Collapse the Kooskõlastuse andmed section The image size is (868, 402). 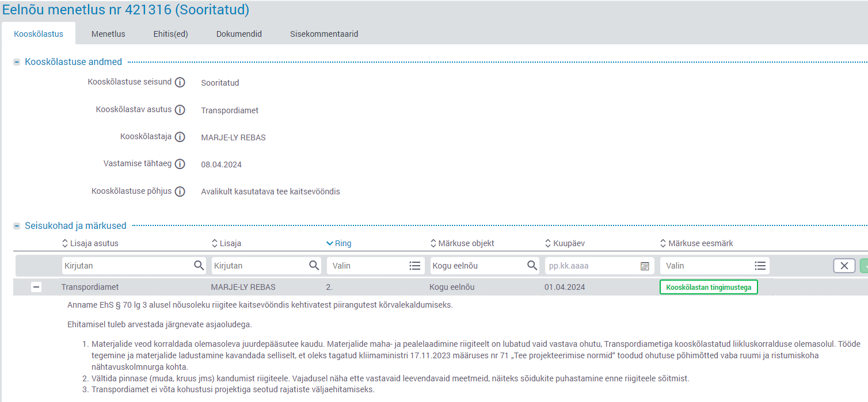pos(17,62)
